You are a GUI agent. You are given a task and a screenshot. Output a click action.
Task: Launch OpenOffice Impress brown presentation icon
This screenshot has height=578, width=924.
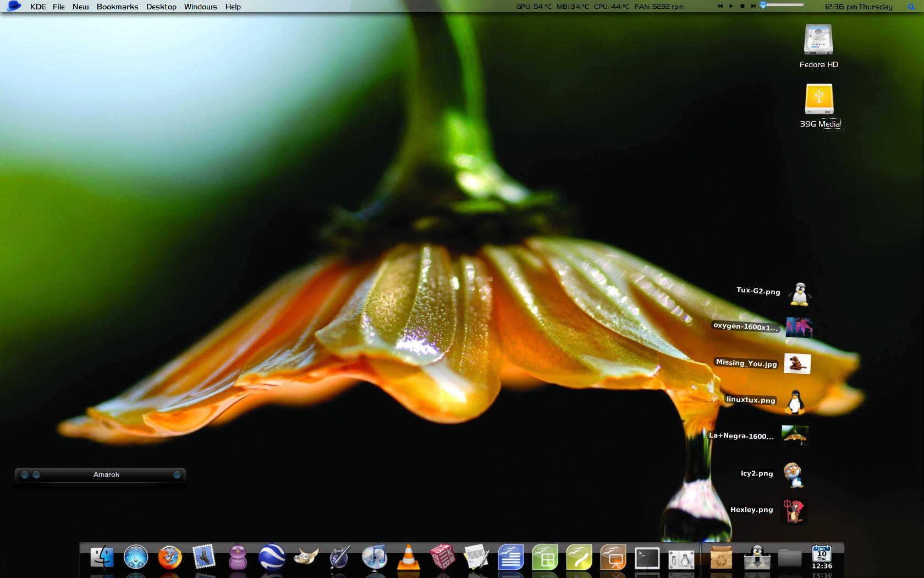point(613,557)
